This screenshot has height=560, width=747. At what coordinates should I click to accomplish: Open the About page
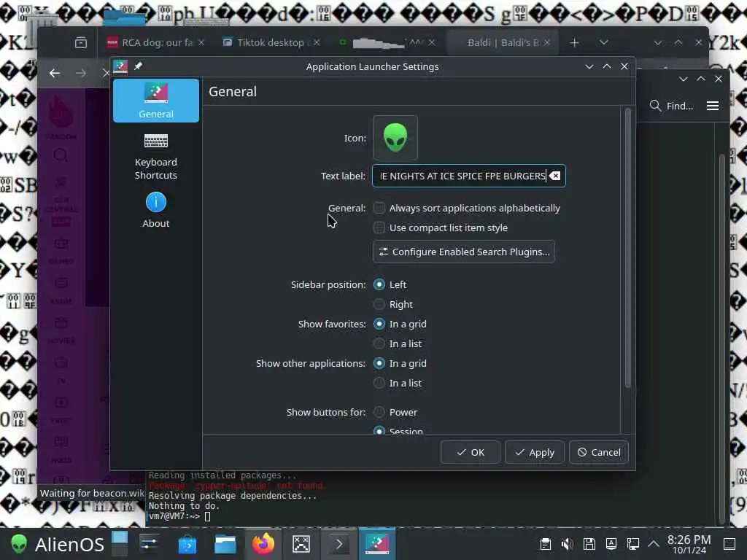[x=156, y=210]
